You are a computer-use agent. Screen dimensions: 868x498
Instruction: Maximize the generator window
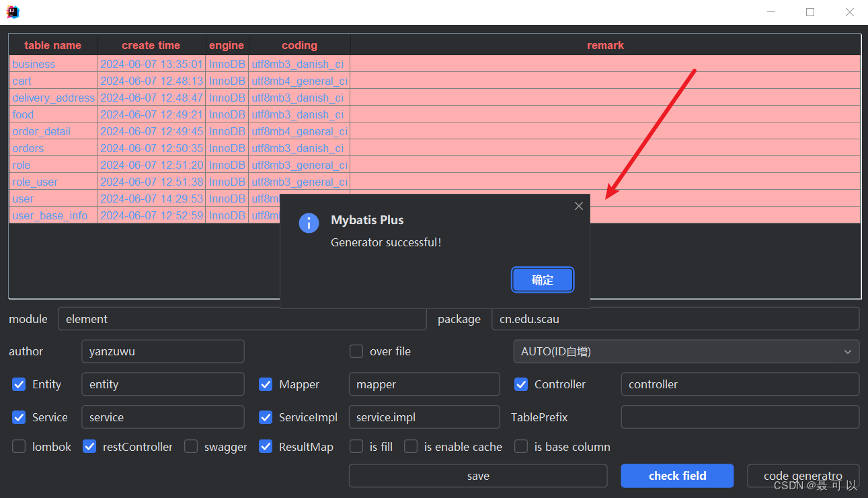(x=810, y=12)
